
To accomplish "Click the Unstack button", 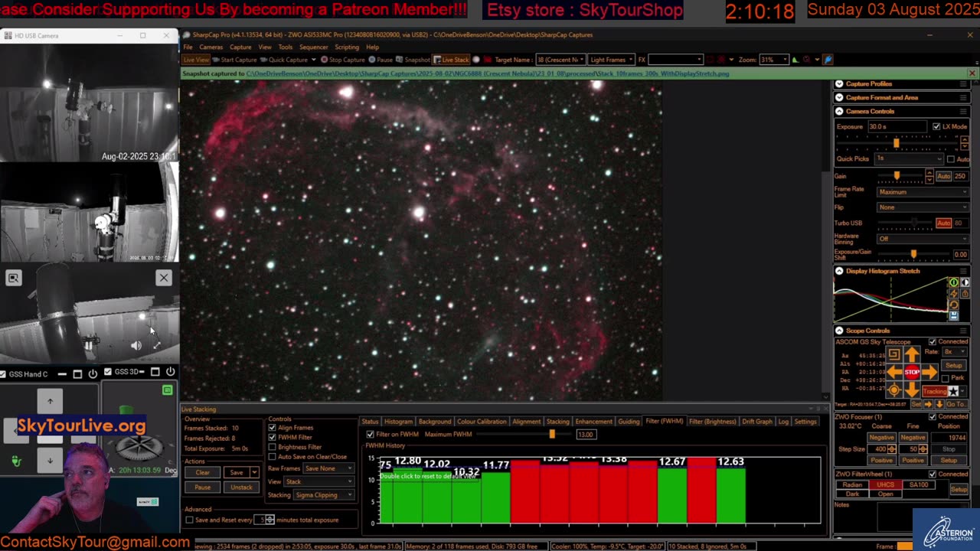I will pyautogui.click(x=241, y=487).
